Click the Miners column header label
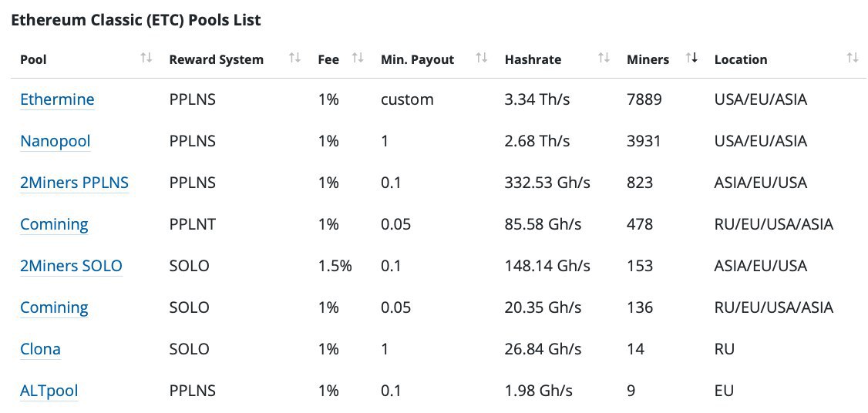The height and width of the screenshot is (413, 868). click(x=648, y=60)
